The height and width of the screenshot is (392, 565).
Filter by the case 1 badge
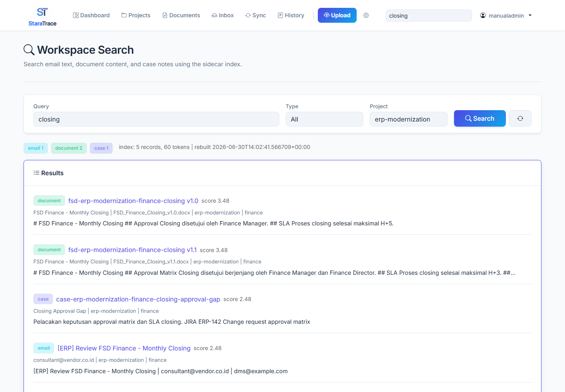[x=101, y=148]
